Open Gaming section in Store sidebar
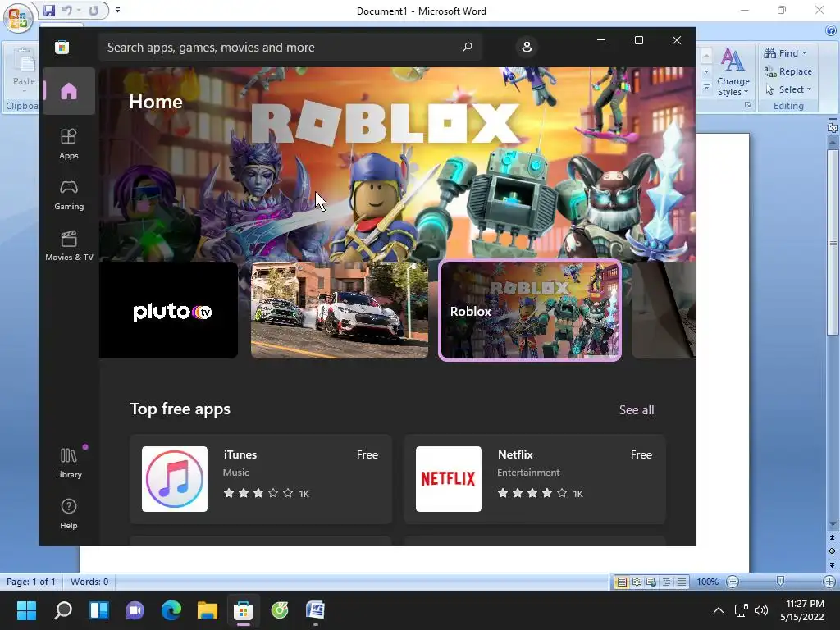 [69, 195]
